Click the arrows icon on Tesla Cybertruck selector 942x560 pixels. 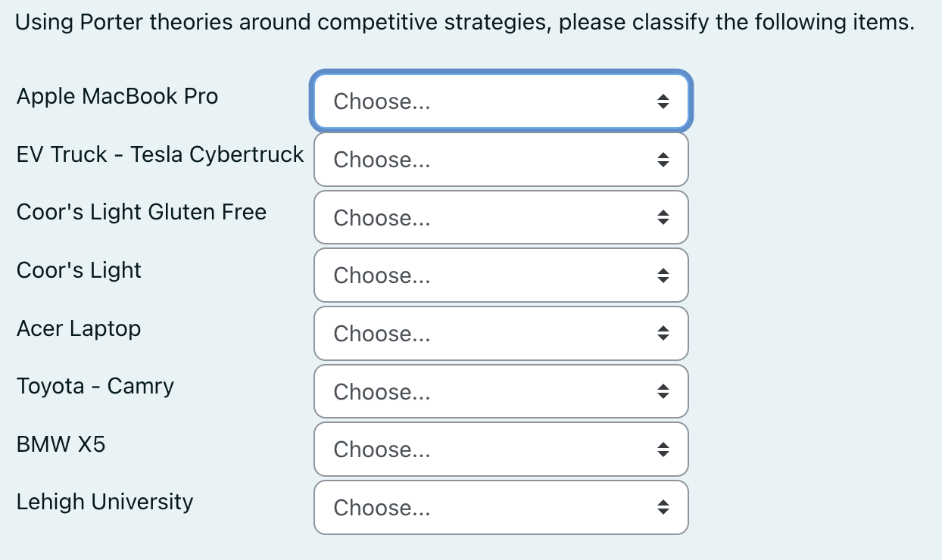pos(663,160)
